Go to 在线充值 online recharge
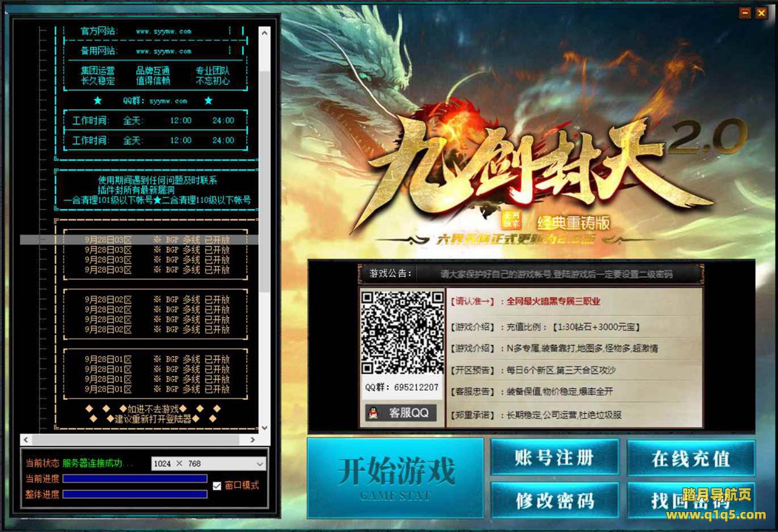This screenshot has height=532, width=778. click(x=690, y=458)
